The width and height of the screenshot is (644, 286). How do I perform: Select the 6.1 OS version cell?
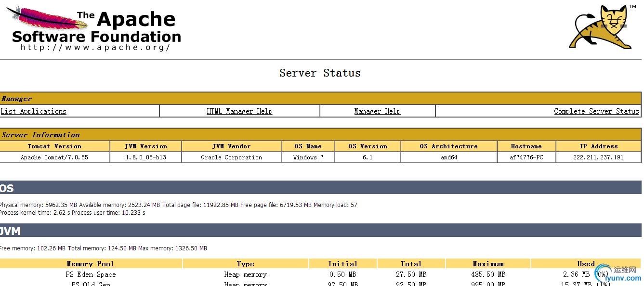click(368, 157)
